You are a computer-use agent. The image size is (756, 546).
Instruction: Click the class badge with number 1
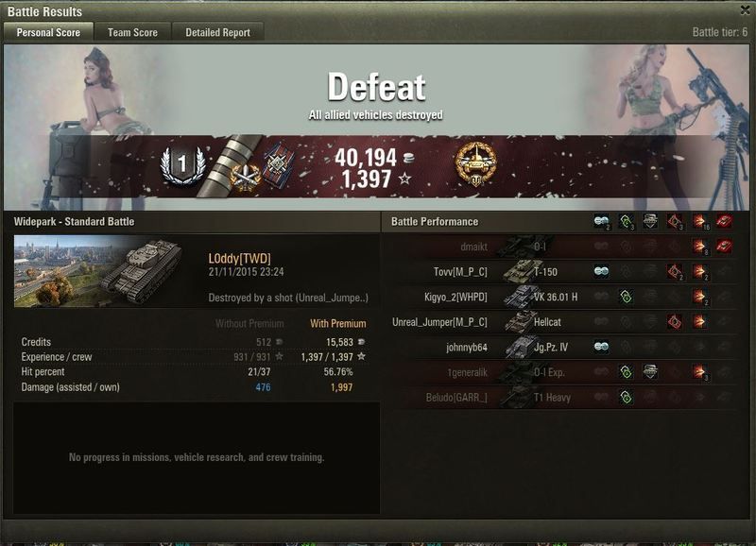(x=182, y=164)
